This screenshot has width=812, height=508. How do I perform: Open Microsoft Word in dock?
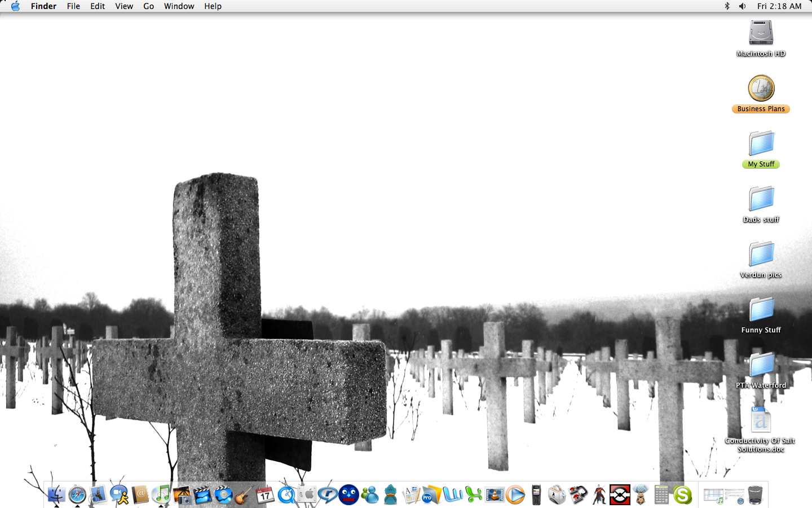453,495
